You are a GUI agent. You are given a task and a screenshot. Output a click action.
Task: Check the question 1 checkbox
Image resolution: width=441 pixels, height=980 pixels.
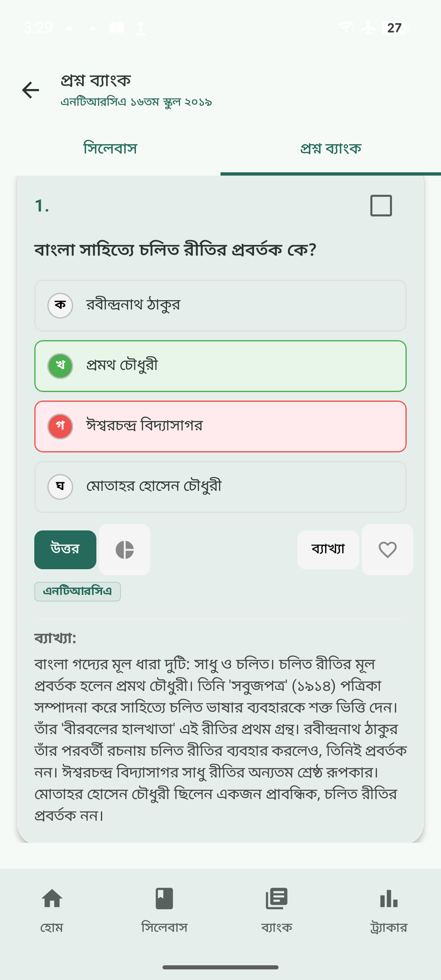(381, 205)
